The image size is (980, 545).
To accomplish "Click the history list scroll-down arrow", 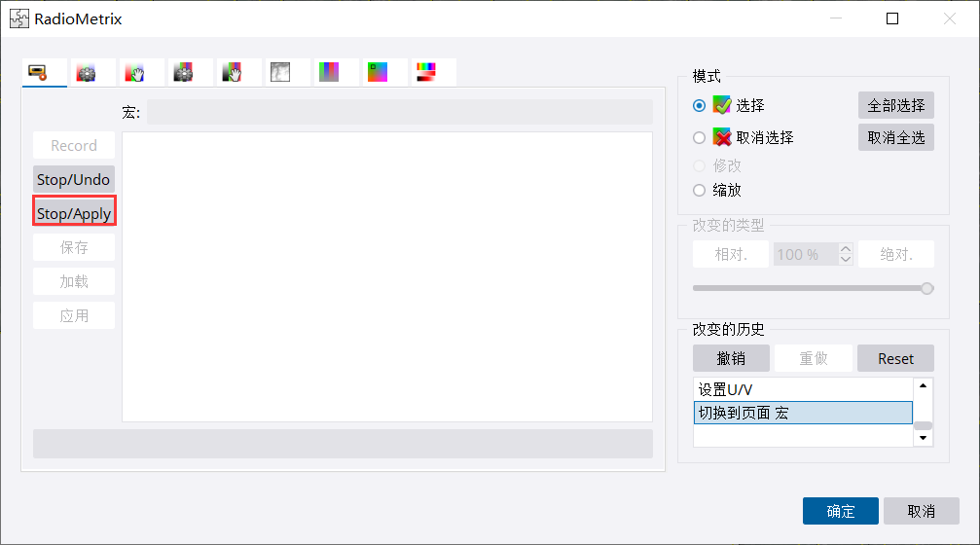I will coord(923,439).
